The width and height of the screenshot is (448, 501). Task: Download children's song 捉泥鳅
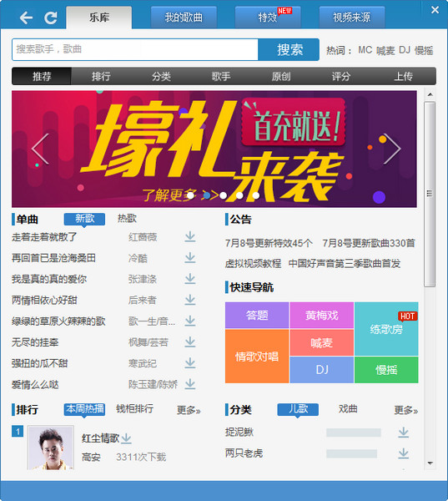[x=404, y=433]
